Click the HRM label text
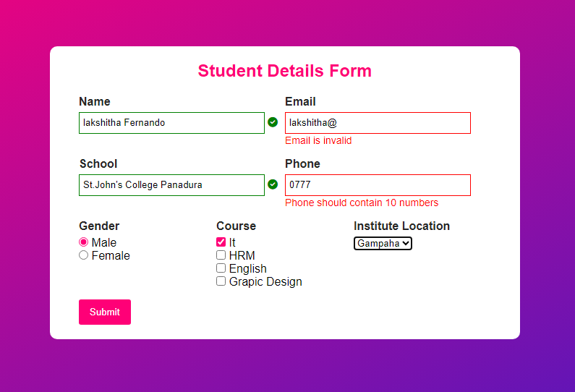Viewport: 575px width, 392px height. (x=242, y=255)
